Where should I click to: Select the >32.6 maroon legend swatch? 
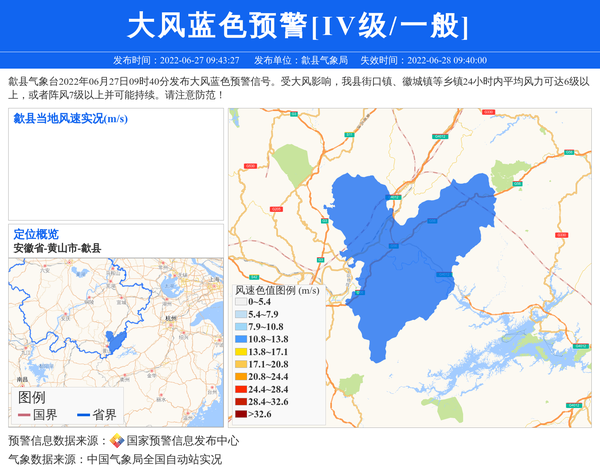240,414
